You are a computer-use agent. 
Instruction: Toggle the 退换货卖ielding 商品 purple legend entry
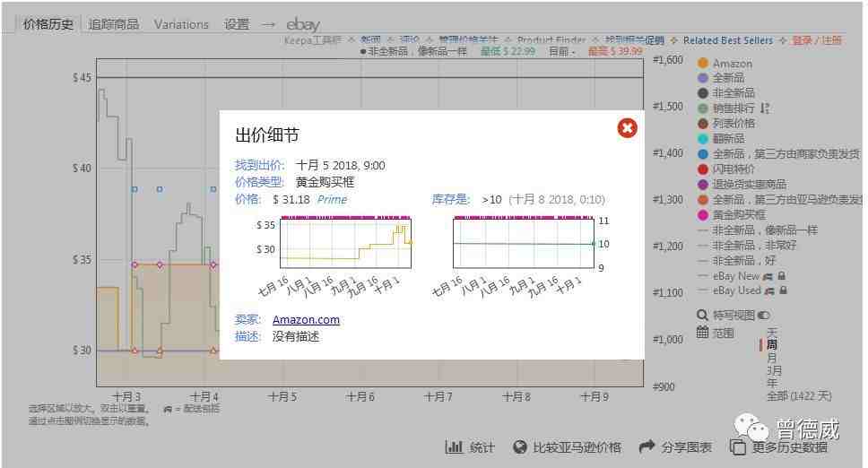[742, 184]
